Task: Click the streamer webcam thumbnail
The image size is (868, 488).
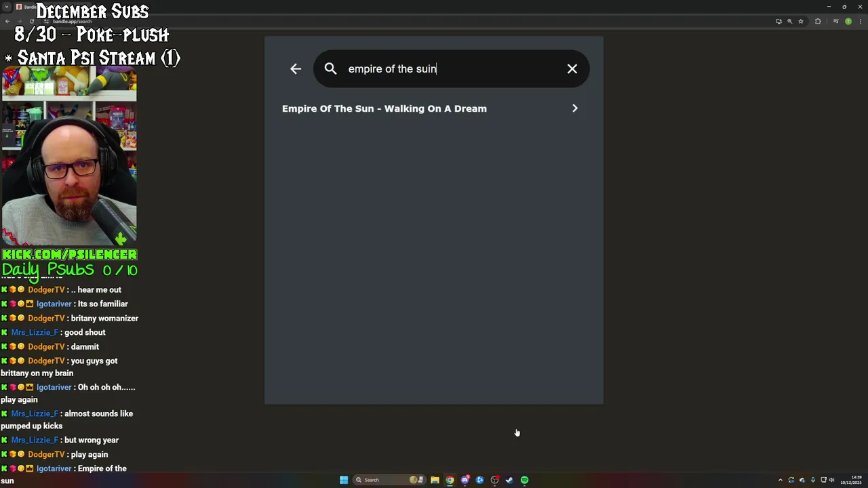Action: pyautogui.click(x=69, y=156)
